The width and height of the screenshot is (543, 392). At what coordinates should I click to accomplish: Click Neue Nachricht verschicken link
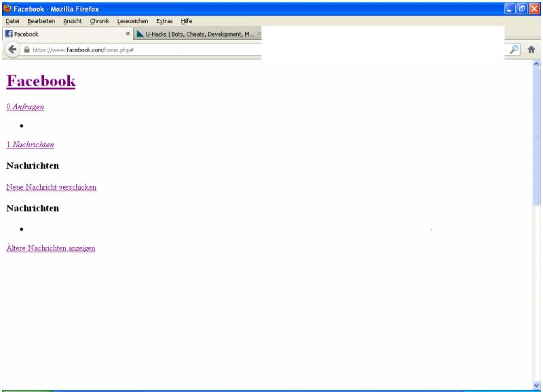(51, 187)
